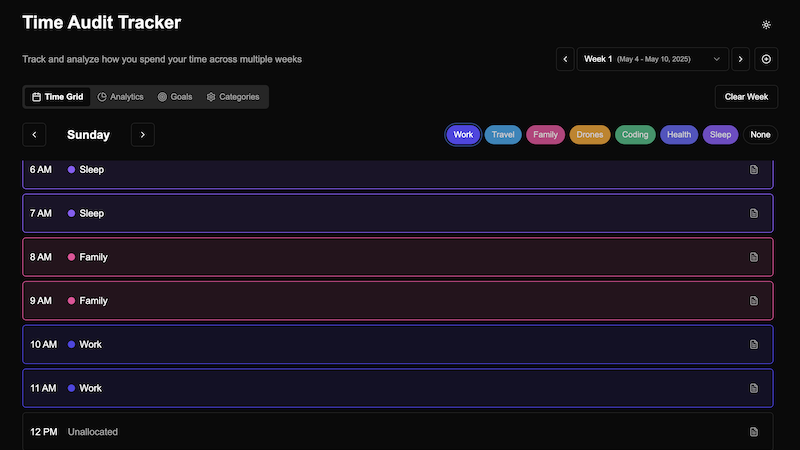Open the Goals tab
This screenshot has width=800, height=450.
click(175, 97)
